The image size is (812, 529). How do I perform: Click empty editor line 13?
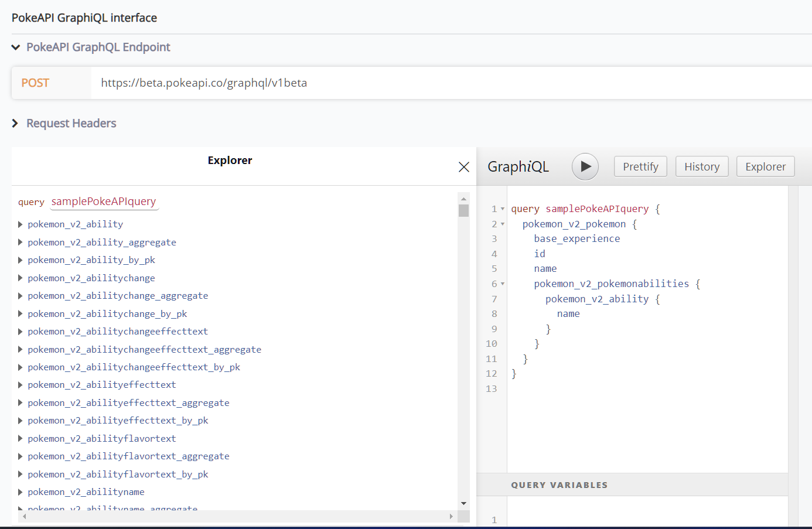(647, 388)
